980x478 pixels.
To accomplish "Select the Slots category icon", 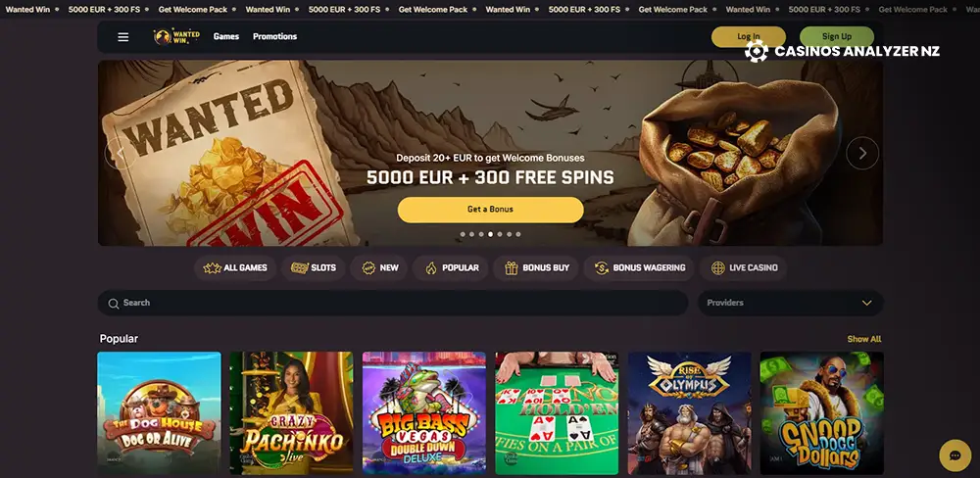I will [x=300, y=268].
